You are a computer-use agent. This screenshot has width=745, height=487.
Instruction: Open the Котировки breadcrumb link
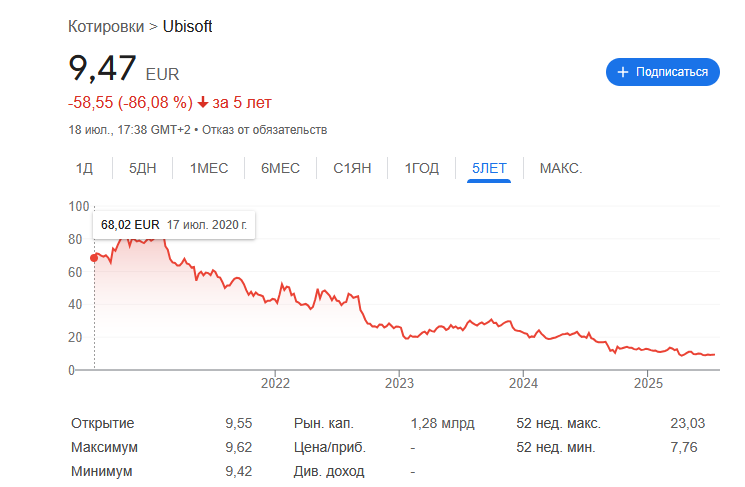pos(106,27)
